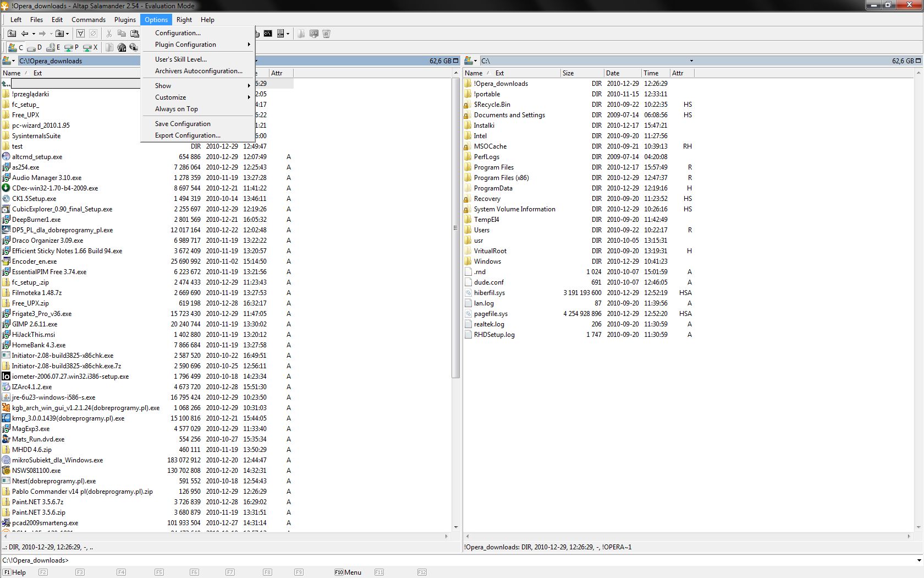Click iometer setup file icon
Screen dimensions: 924x578
(6, 377)
